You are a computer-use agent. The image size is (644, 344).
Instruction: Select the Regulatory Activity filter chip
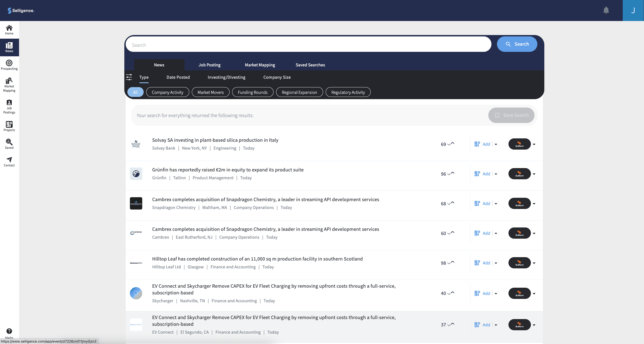[348, 92]
